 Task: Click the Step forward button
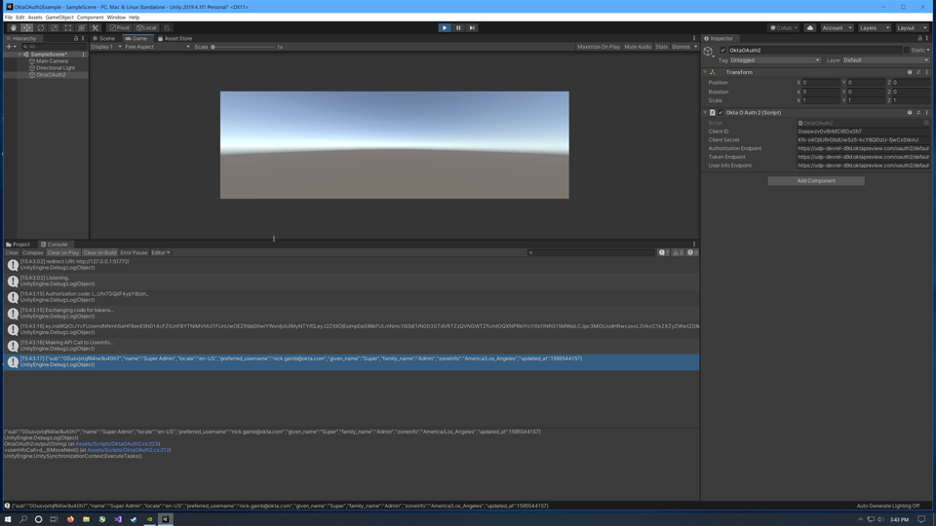pyautogui.click(x=472, y=28)
